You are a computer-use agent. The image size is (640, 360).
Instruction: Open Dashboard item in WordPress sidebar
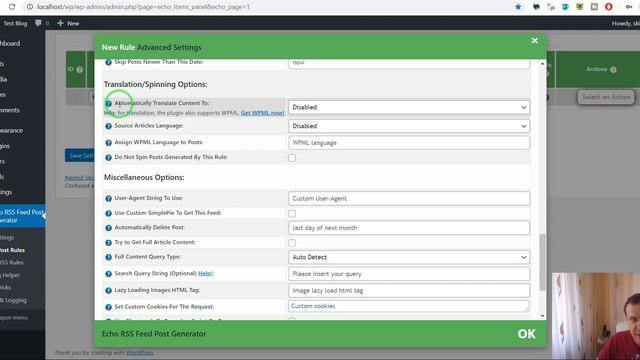(x=10, y=43)
